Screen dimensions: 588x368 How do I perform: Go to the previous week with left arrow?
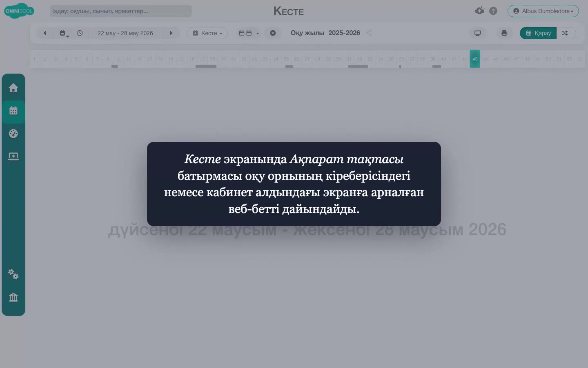pos(45,33)
